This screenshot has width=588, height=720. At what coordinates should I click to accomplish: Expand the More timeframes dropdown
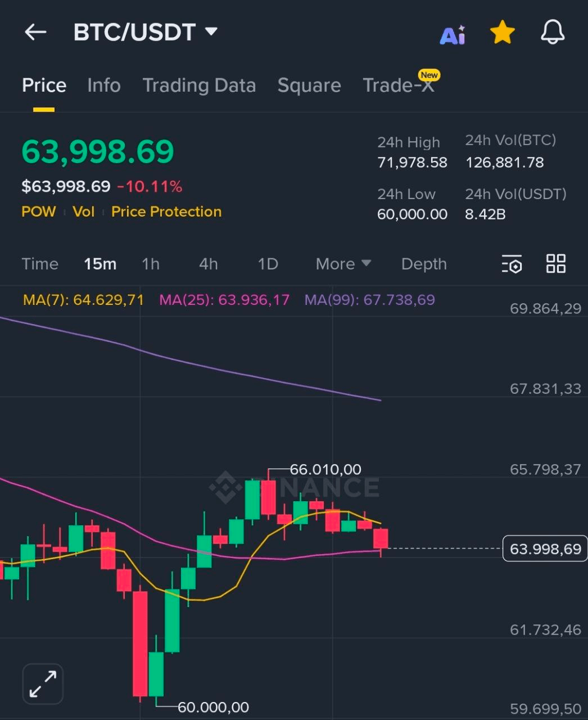(x=343, y=264)
